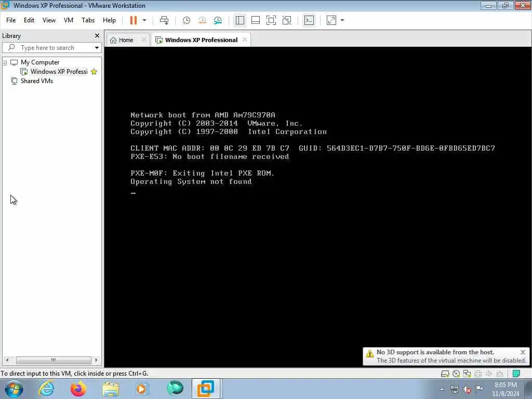Collapse the My Computer tree node

coord(5,62)
